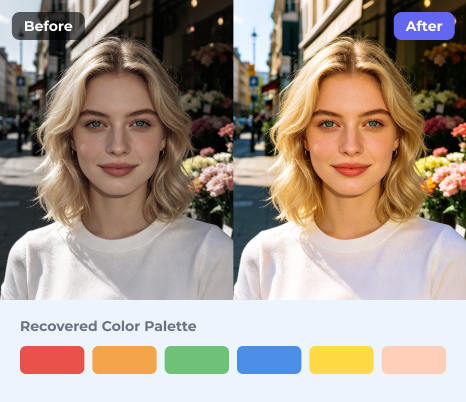
Task: Click the pink flowers in Before photo
Action: 217,180
